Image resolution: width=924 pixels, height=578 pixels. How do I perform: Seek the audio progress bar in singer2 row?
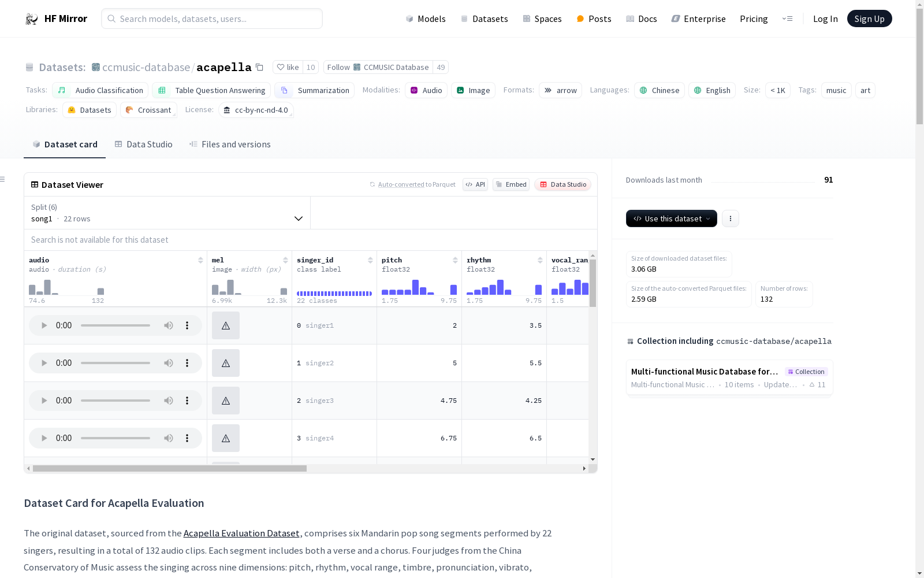point(115,363)
